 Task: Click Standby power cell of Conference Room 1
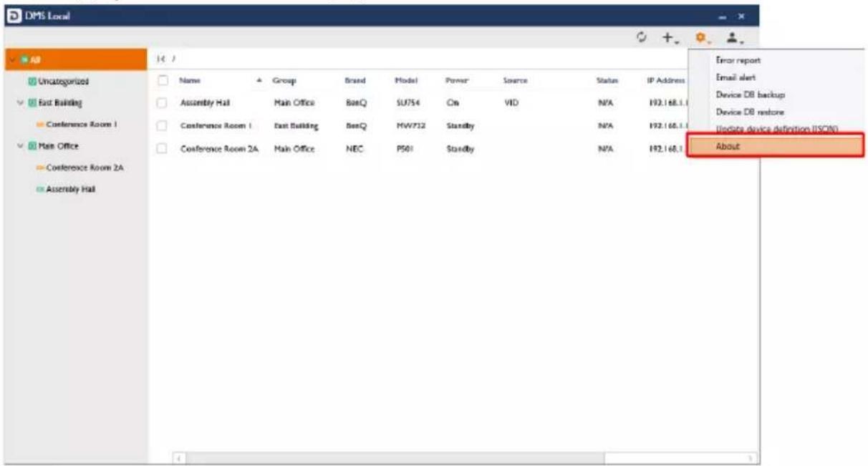click(x=460, y=125)
